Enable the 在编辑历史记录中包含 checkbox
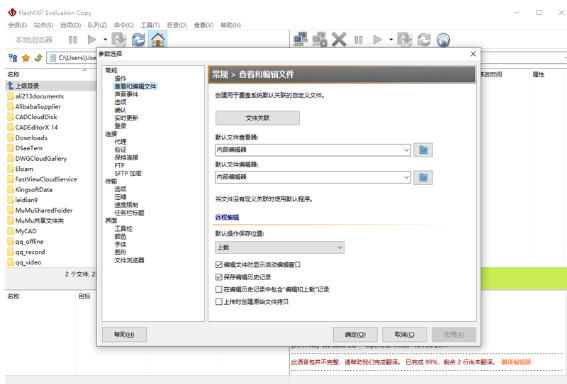Viewport: 567px width, 384px height. coord(218,289)
